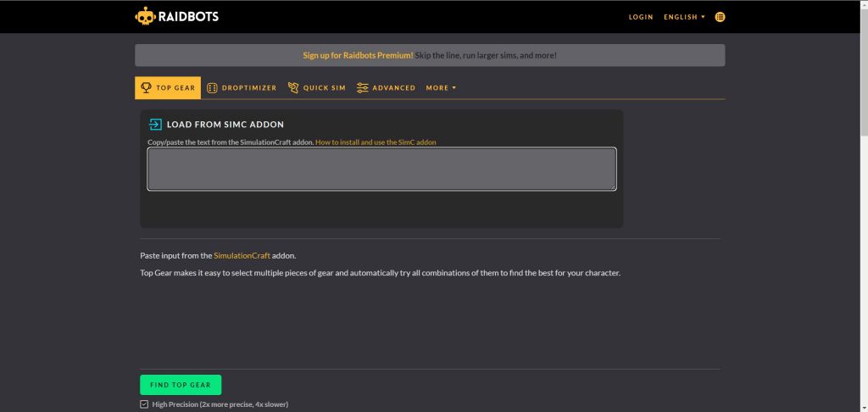Open the How to install SimC addon link
This screenshot has height=412, width=868.
point(376,142)
